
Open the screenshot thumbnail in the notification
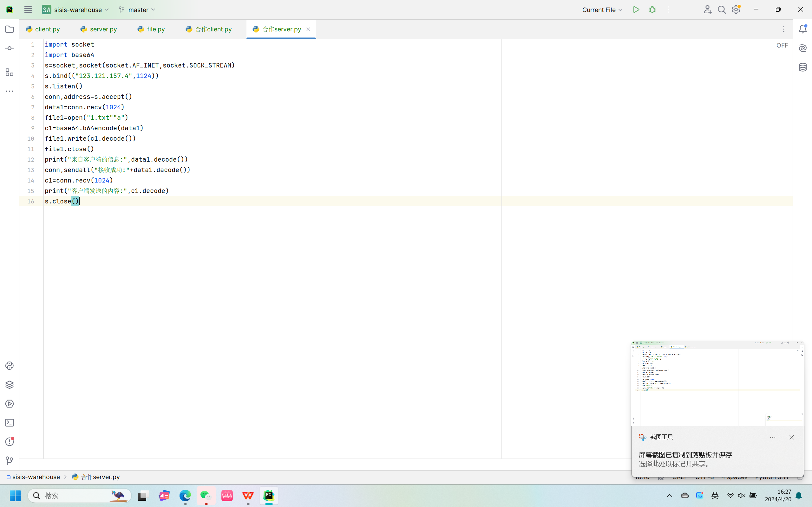(x=717, y=384)
